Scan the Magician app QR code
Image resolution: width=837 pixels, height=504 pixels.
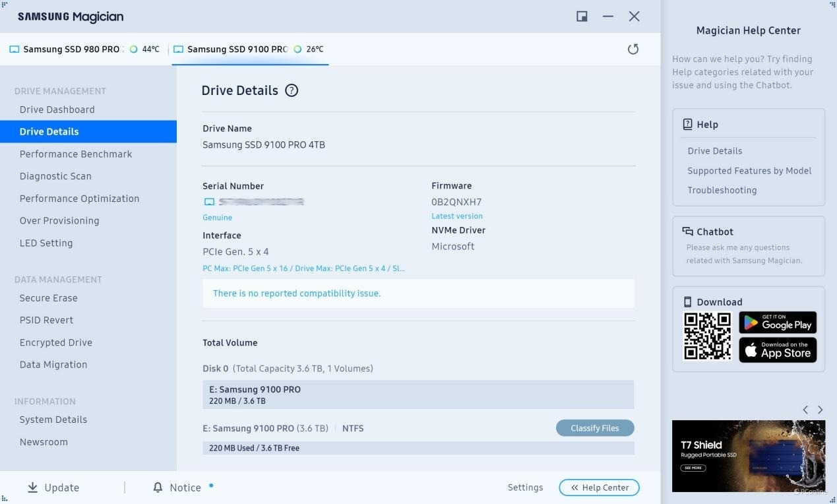(x=707, y=336)
